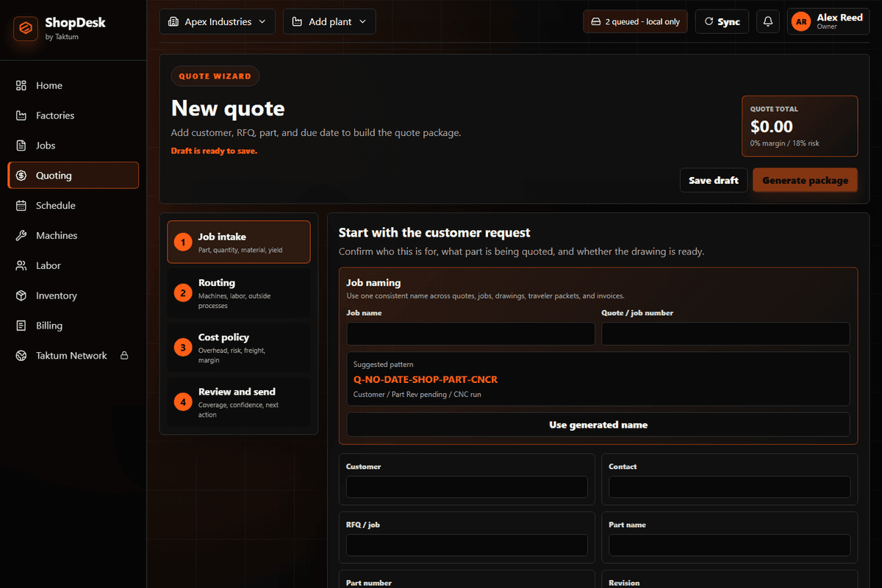This screenshot has height=588, width=882.
Task: Click the Quoting dollar icon
Action: pos(21,176)
